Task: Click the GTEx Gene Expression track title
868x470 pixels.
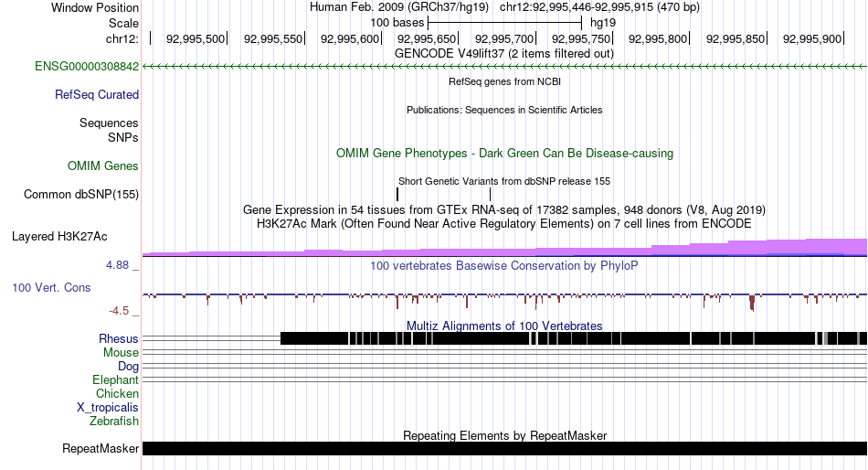Action: pyautogui.click(x=504, y=210)
